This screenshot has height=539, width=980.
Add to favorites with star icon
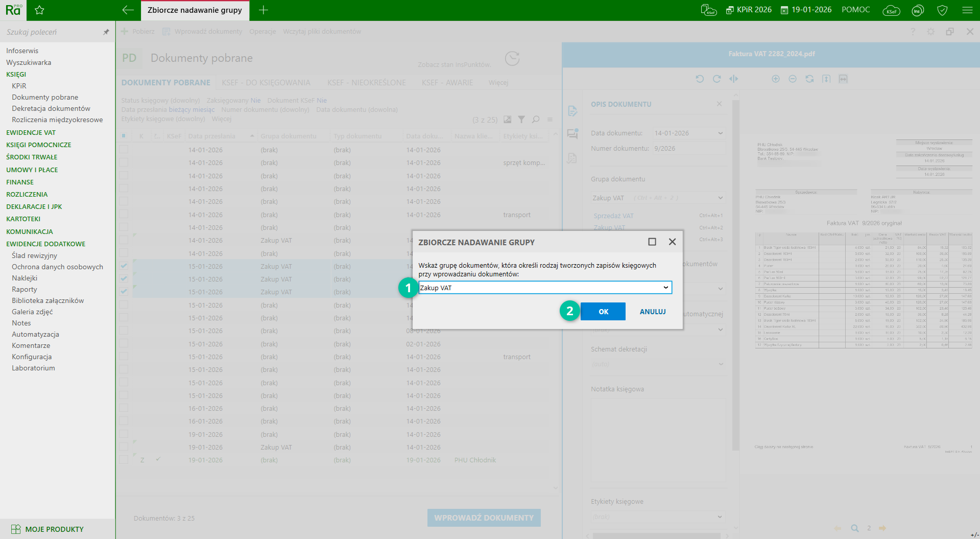tap(39, 10)
